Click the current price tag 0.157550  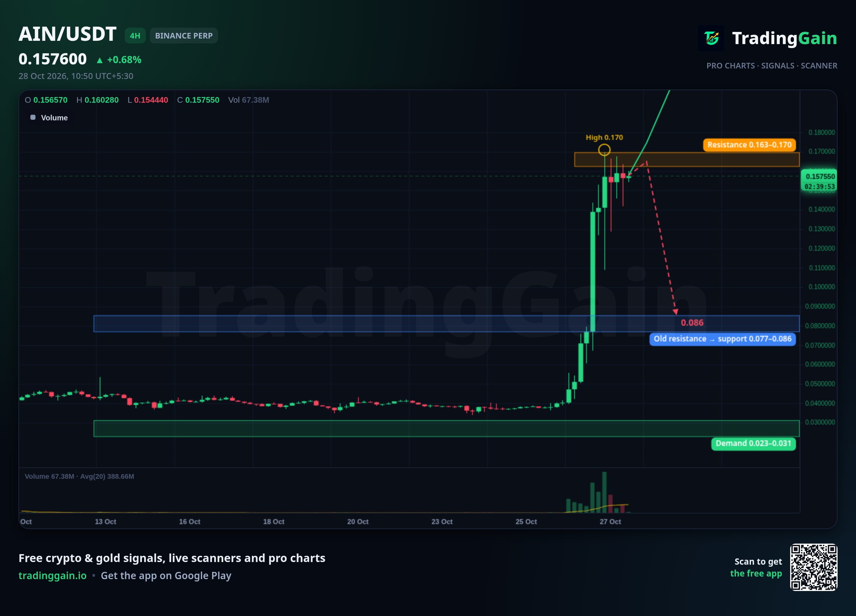pos(820,176)
